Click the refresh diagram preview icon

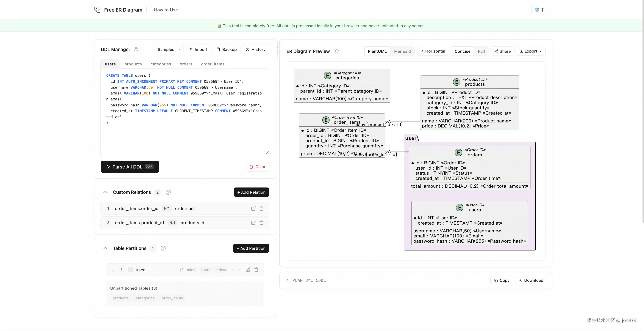337,51
